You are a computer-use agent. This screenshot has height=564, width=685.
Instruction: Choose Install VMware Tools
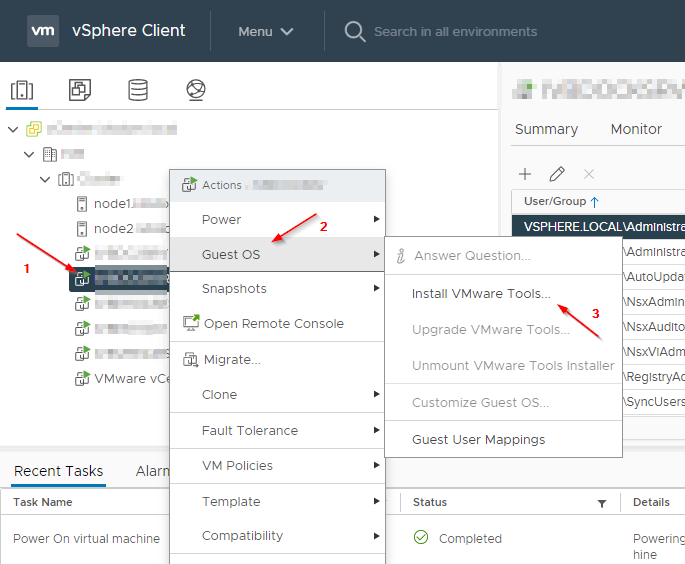pyautogui.click(x=503, y=294)
